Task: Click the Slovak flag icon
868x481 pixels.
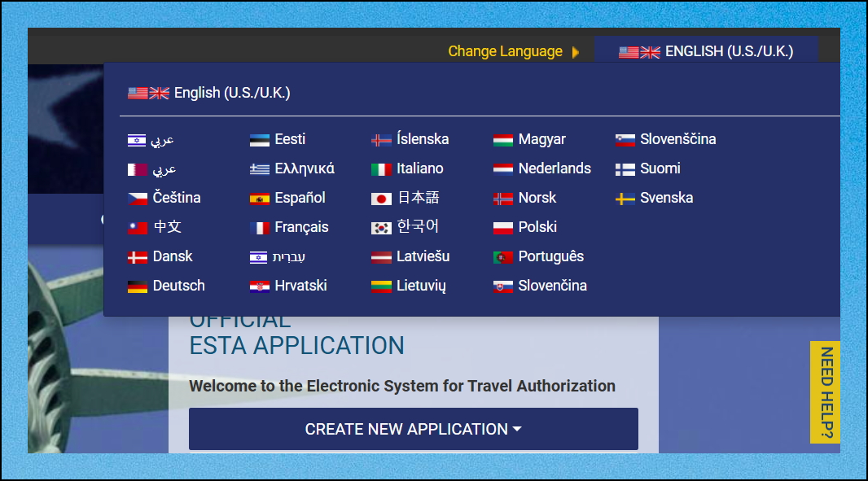Action: [503, 286]
